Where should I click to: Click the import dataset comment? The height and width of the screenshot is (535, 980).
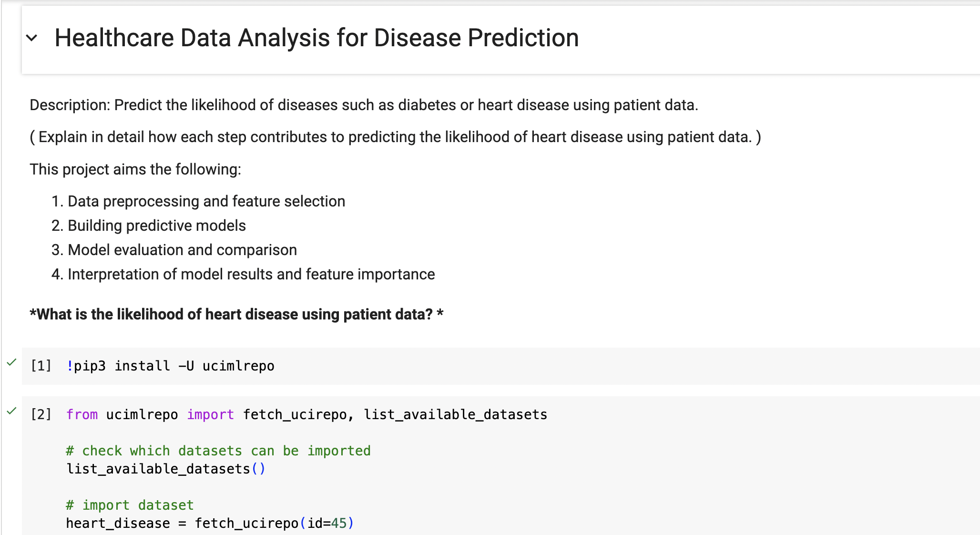pyautogui.click(x=130, y=504)
